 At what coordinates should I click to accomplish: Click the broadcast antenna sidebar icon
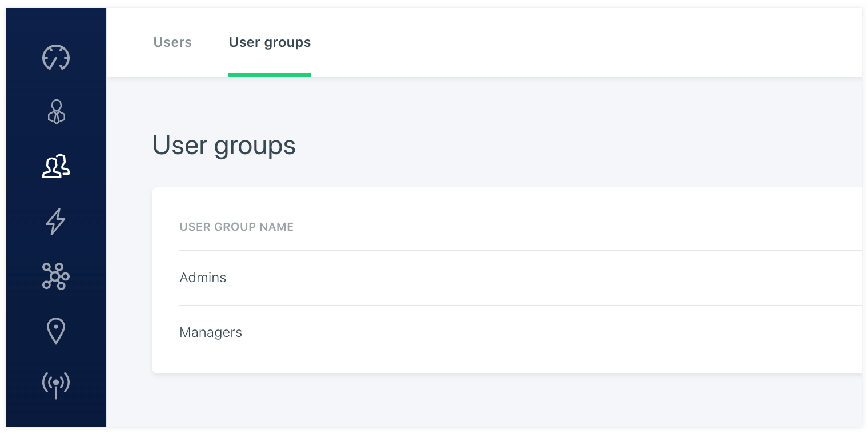coord(56,385)
